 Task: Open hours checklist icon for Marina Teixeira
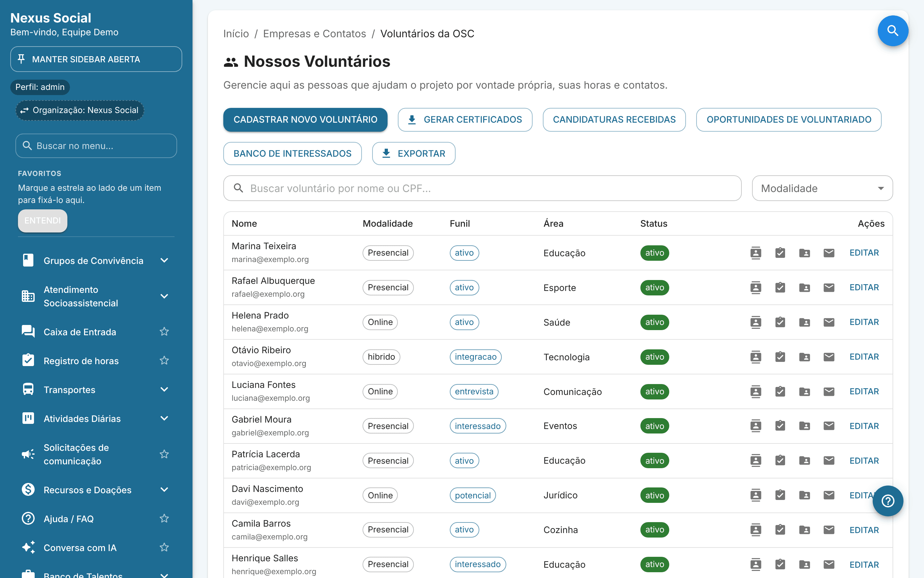pos(780,253)
